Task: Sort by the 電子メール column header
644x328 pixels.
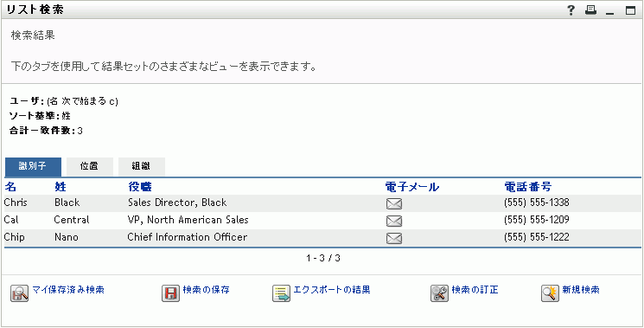Action: pos(412,187)
